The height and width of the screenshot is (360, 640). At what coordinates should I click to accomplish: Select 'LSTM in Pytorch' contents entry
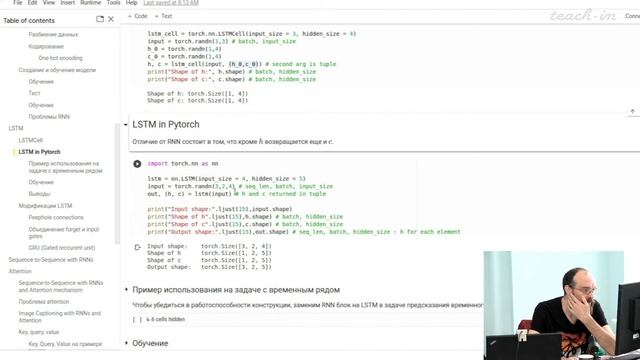[x=39, y=152]
